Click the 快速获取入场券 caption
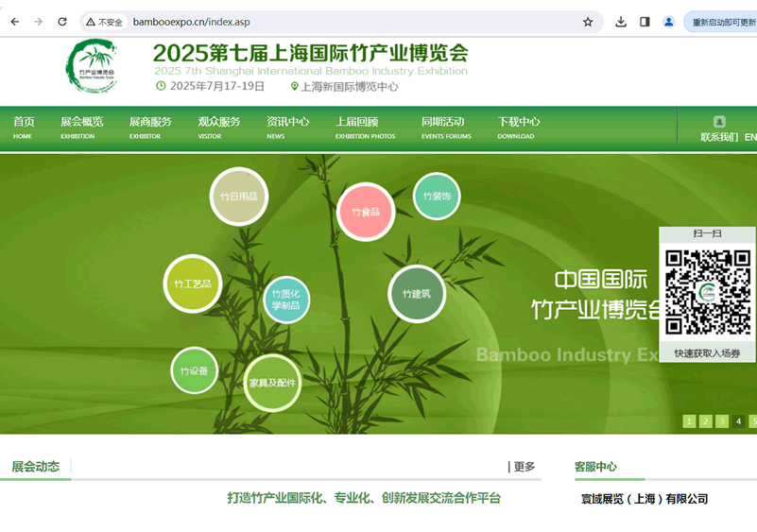 click(x=707, y=353)
